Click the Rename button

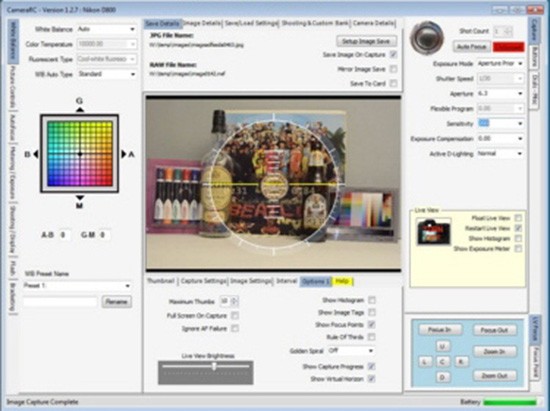tap(117, 302)
